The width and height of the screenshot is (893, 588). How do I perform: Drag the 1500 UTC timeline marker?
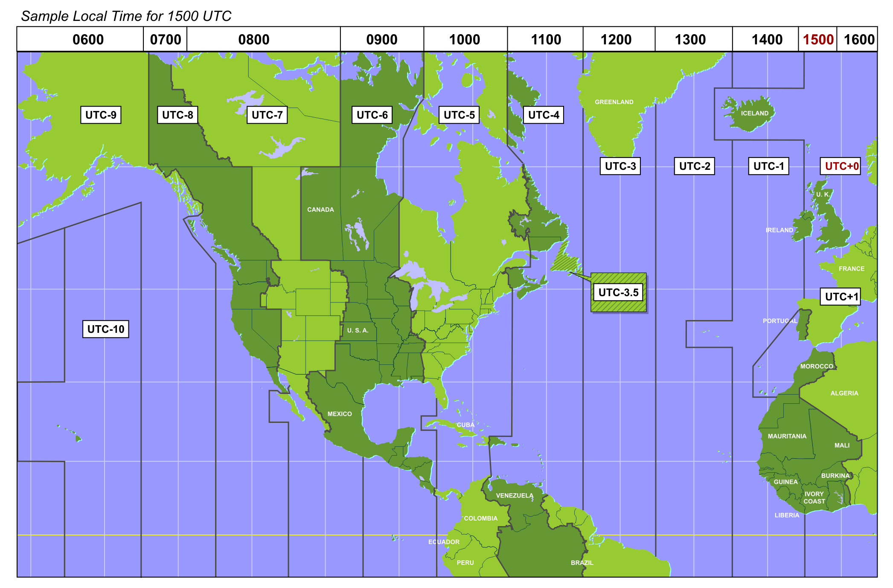point(823,37)
